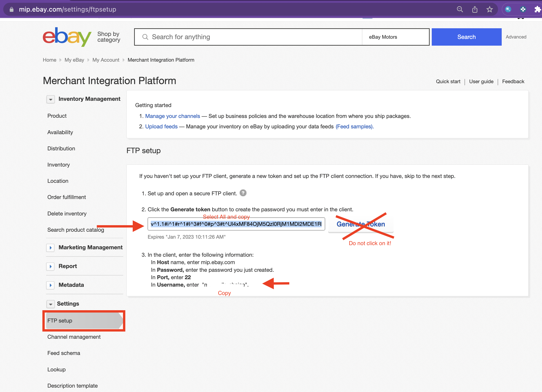
Task: Bookmark this page with the star icon
Action: click(x=489, y=9)
